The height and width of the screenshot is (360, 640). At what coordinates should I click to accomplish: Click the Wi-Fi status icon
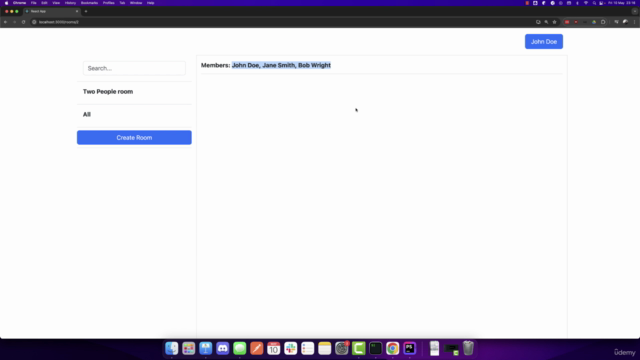coord(586,3)
